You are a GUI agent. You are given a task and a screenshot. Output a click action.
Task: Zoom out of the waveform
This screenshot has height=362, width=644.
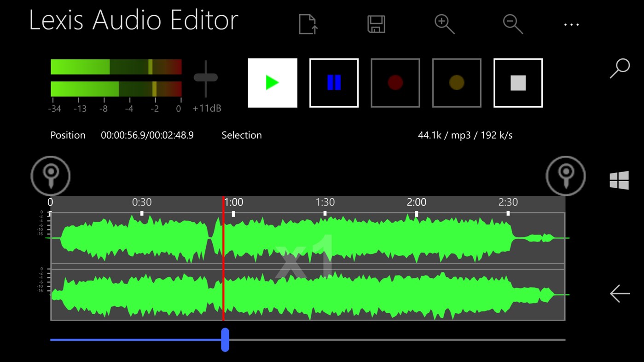click(x=512, y=24)
